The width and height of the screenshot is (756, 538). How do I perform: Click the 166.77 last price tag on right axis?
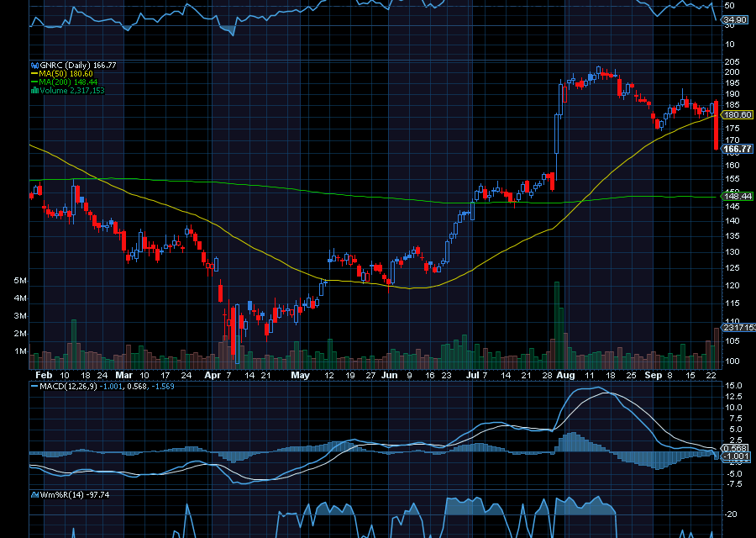(x=738, y=149)
